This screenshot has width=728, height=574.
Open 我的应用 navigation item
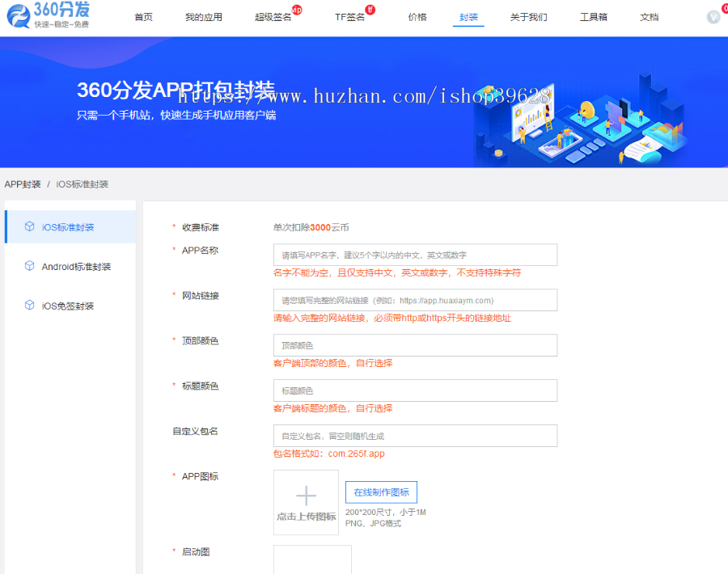pos(203,17)
